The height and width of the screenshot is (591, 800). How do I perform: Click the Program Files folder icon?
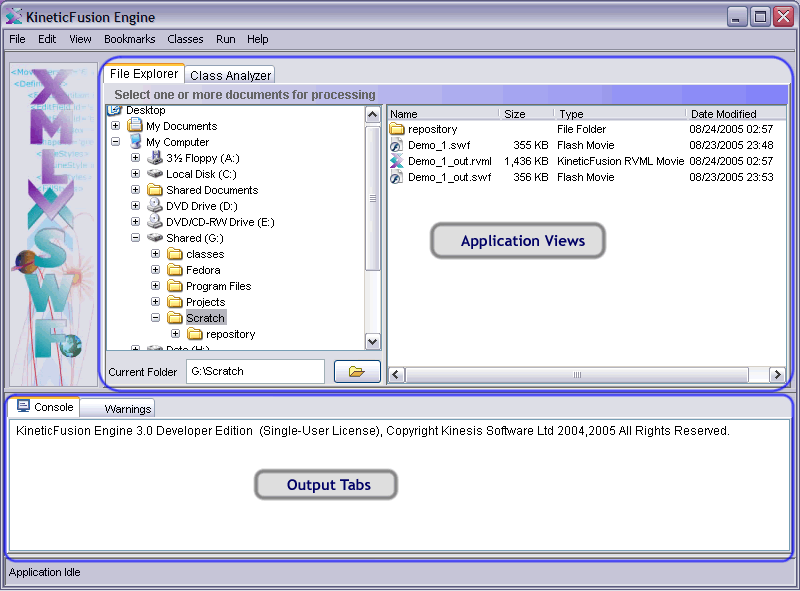click(175, 286)
